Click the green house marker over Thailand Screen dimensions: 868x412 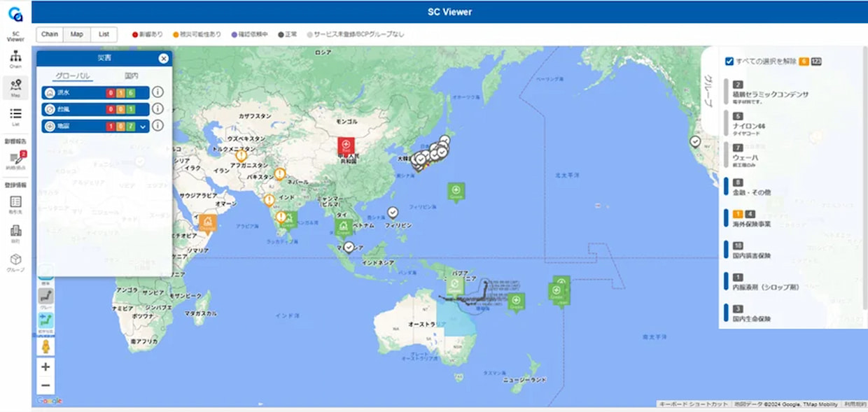[343, 227]
